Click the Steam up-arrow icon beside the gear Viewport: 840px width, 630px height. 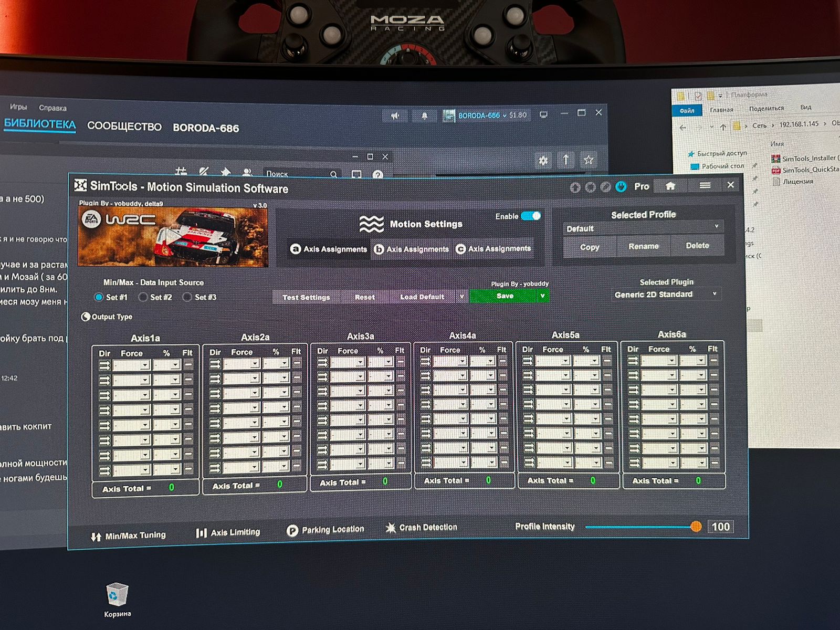tap(565, 160)
